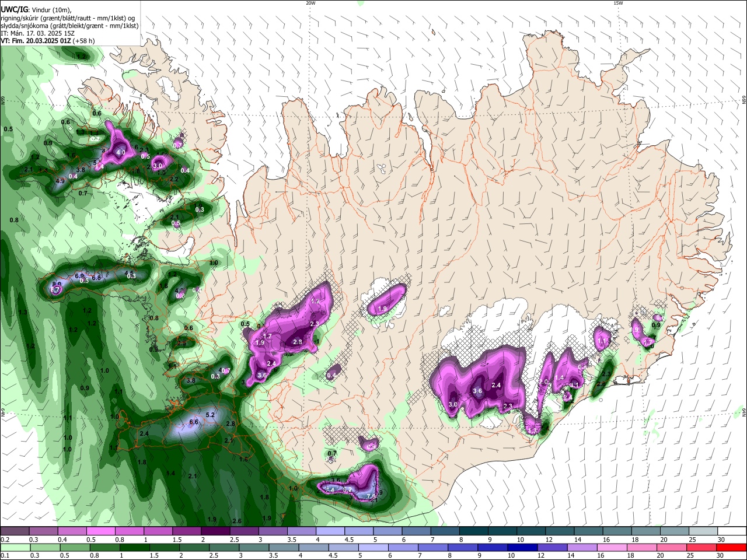The width and height of the screenshot is (747, 560).
Task: Select the navy-blue 10–12 swatch in the lower scale
Action: (523, 547)
